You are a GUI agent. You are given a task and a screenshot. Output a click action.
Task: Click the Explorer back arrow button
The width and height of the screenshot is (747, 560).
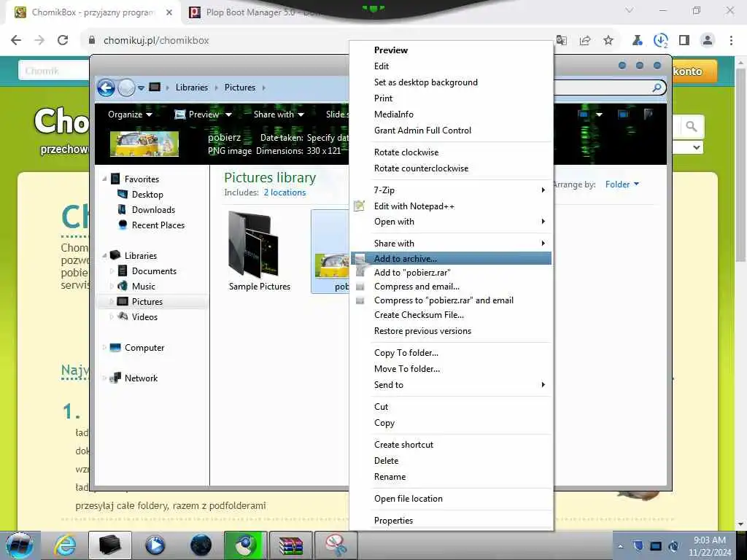pos(106,87)
